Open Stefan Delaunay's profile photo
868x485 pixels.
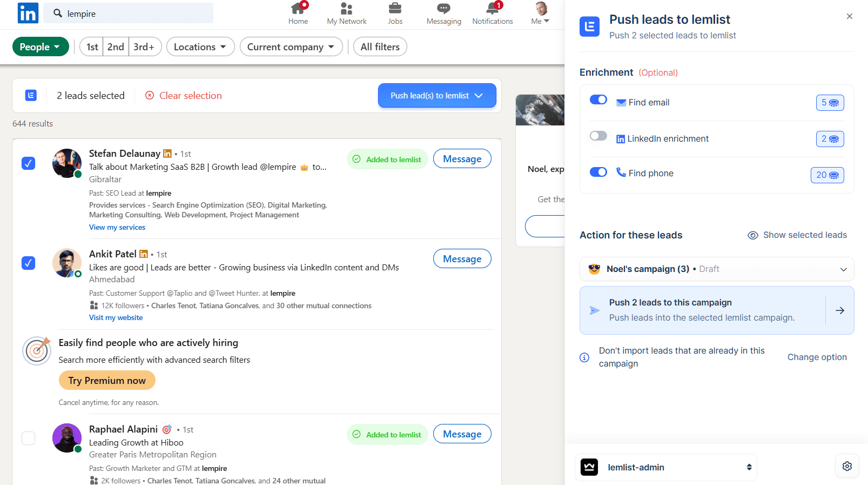pyautogui.click(x=67, y=163)
